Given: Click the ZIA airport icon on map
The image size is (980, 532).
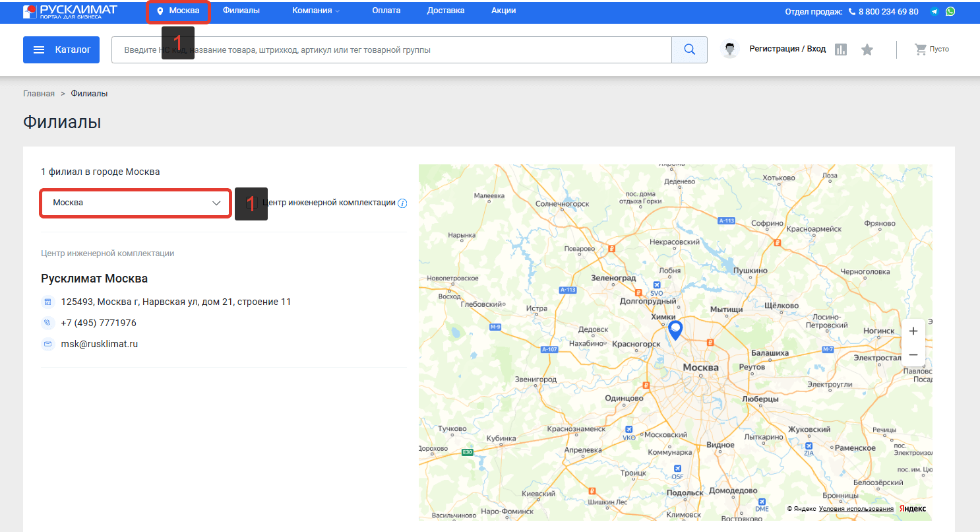Looking at the screenshot, I should pyautogui.click(x=809, y=446).
